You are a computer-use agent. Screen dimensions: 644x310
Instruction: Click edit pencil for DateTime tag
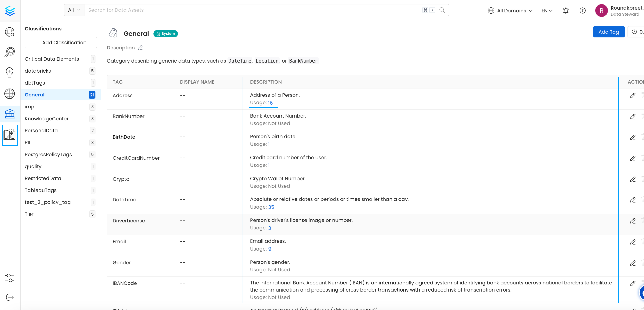pos(633,200)
